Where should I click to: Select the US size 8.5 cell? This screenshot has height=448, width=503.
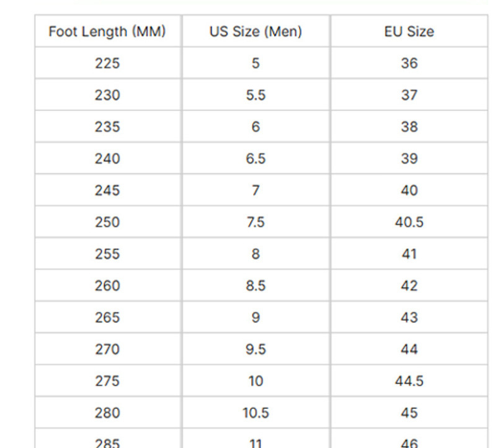coord(256,286)
